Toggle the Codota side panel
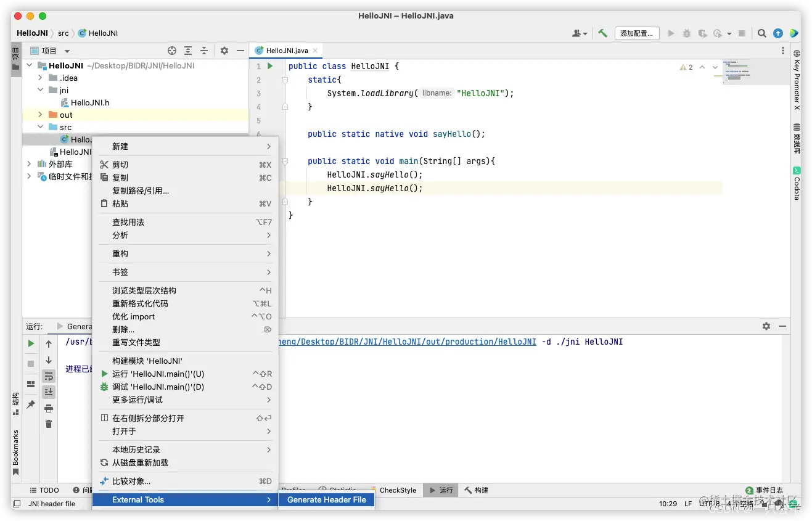The image size is (812, 521). tap(797, 183)
